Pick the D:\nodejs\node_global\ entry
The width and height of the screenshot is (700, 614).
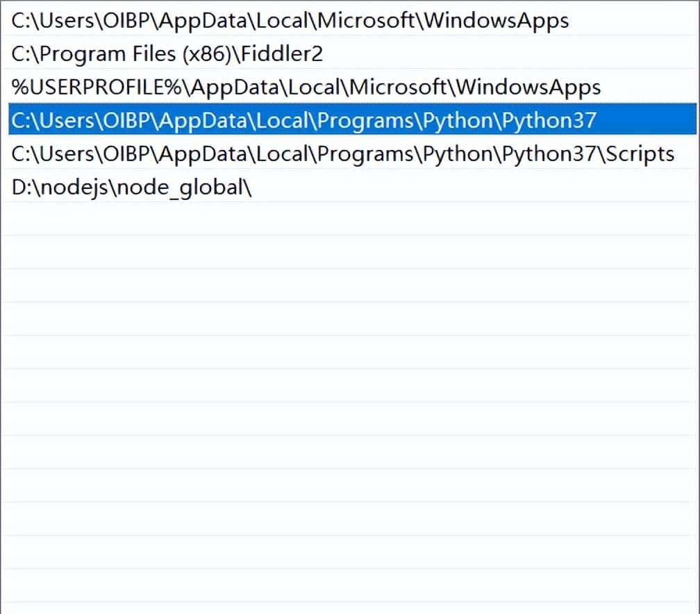pos(131,187)
